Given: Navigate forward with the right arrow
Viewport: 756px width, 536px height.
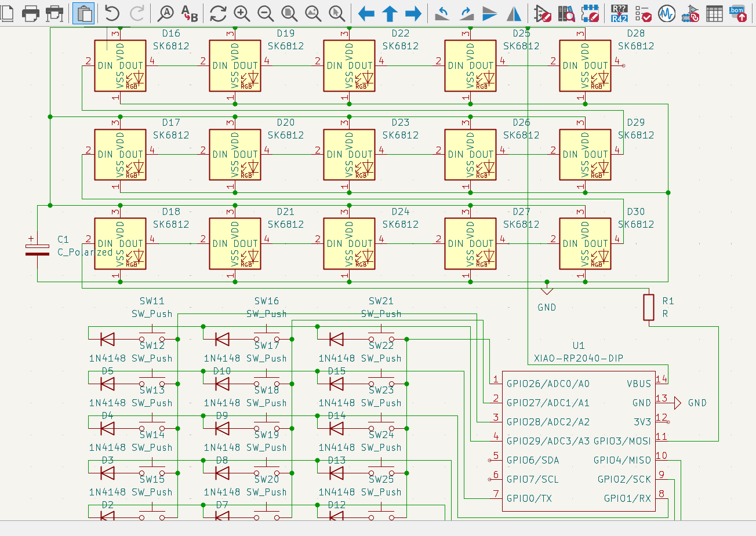Looking at the screenshot, I should coord(413,13).
